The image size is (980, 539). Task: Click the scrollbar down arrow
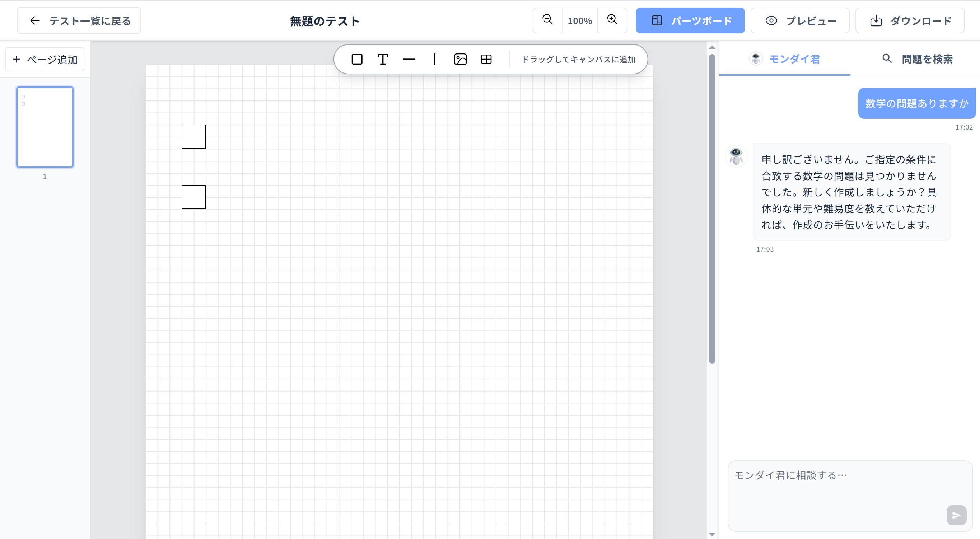coord(712,534)
